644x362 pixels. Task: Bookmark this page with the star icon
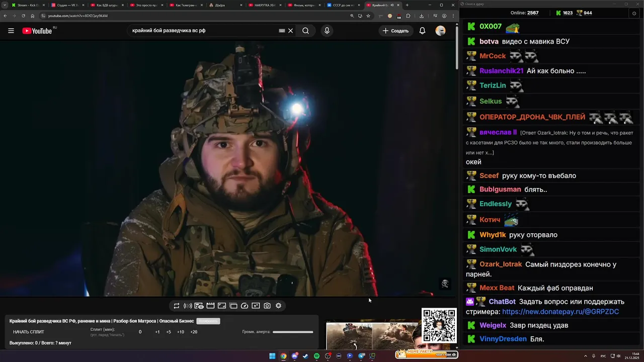pyautogui.click(x=368, y=16)
